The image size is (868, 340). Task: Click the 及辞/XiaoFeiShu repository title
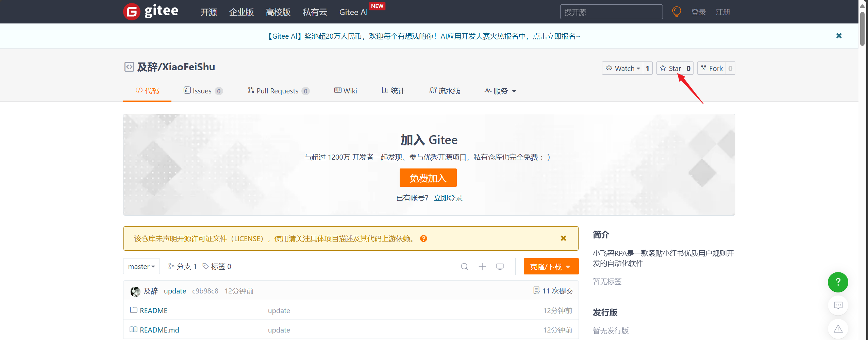[176, 67]
